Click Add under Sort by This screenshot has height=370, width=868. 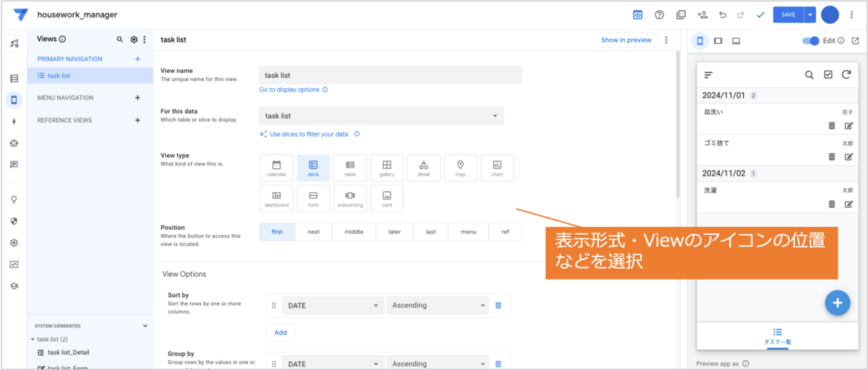pos(281,332)
